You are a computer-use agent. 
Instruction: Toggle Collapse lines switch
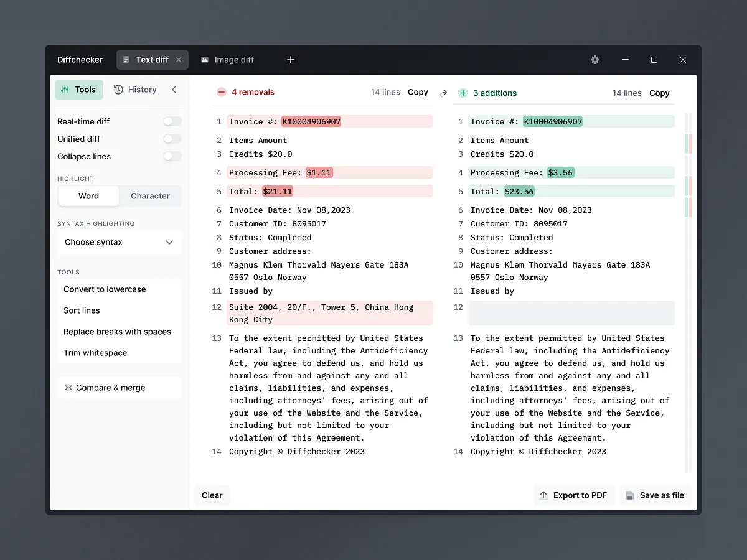pyautogui.click(x=172, y=156)
